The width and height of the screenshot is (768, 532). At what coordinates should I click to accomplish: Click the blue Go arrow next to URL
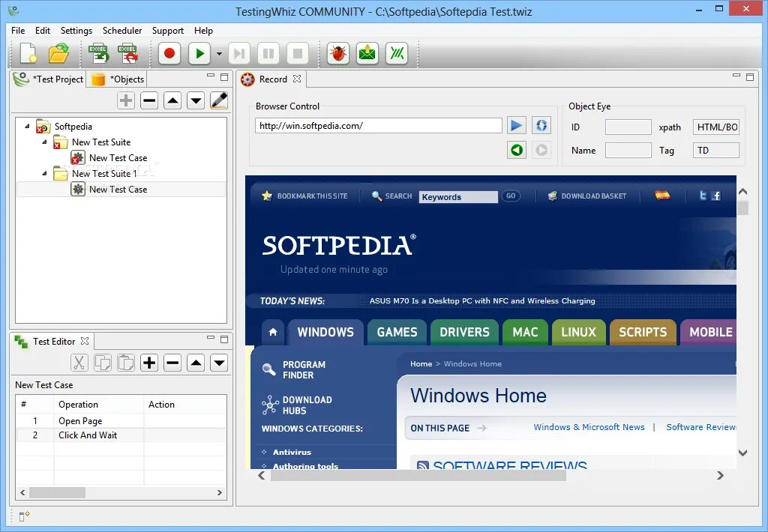(516, 125)
